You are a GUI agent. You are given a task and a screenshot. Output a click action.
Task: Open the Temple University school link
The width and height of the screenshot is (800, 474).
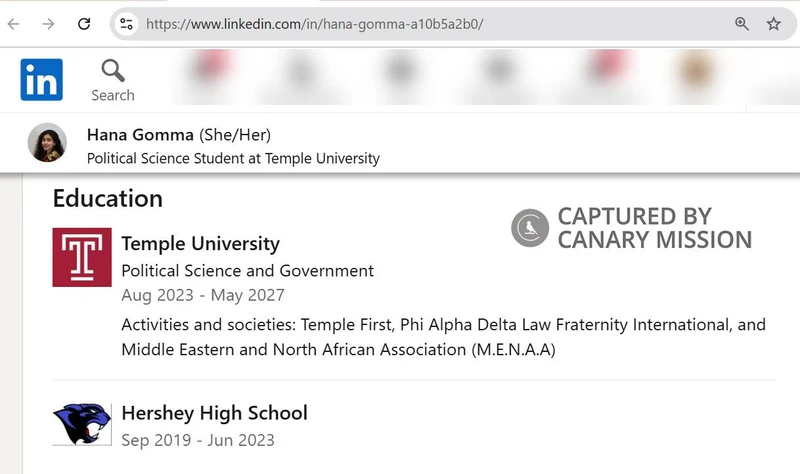click(x=200, y=244)
